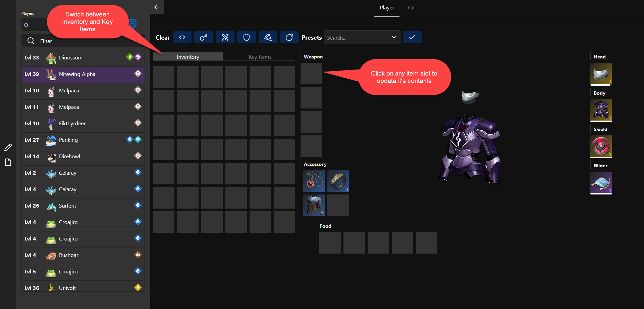Click Eikthyrdeer's pal portrait icon
Screen dimensions: 644x309
click(x=51, y=124)
